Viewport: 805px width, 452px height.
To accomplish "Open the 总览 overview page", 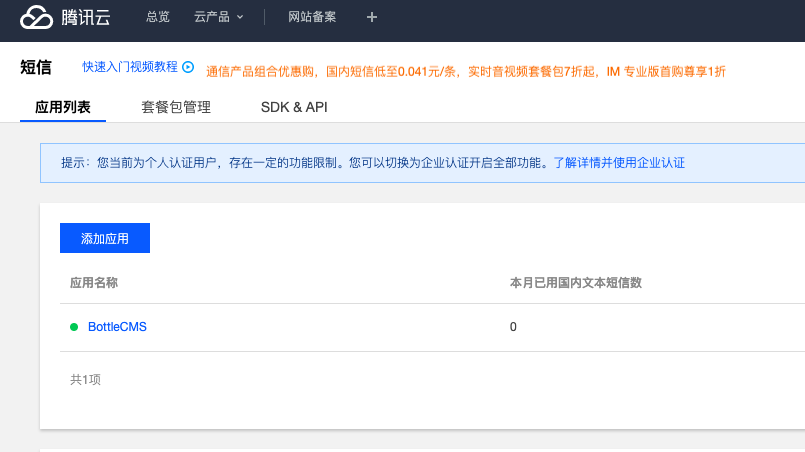I will click(x=158, y=17).
